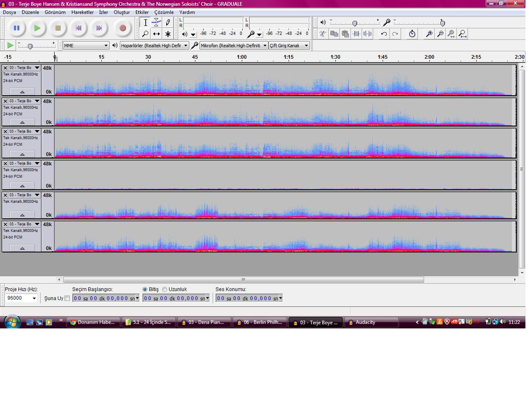Screen dimensions: 532x399
Task: Click the Paste clipboard icon
Action: click(x=345, y=34)
